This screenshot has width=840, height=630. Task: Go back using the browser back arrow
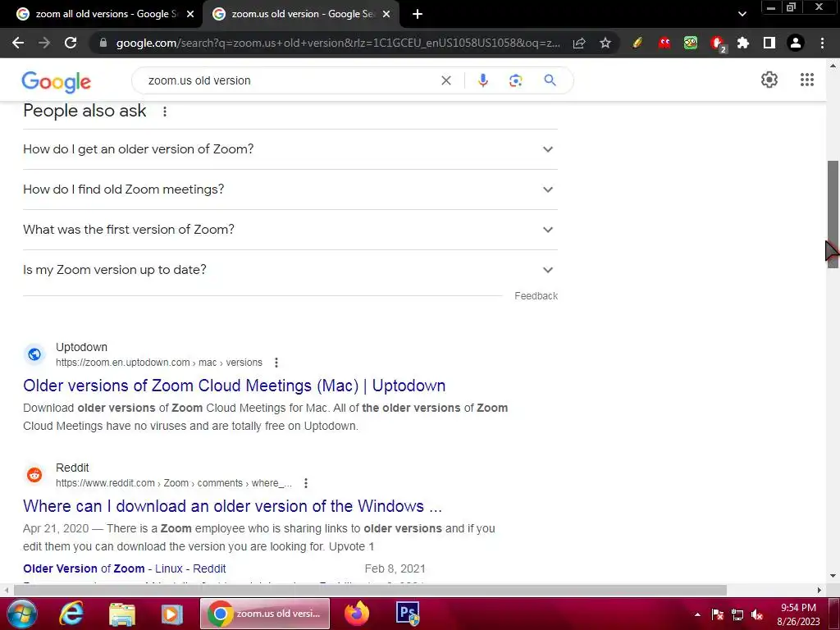[18, 43]
